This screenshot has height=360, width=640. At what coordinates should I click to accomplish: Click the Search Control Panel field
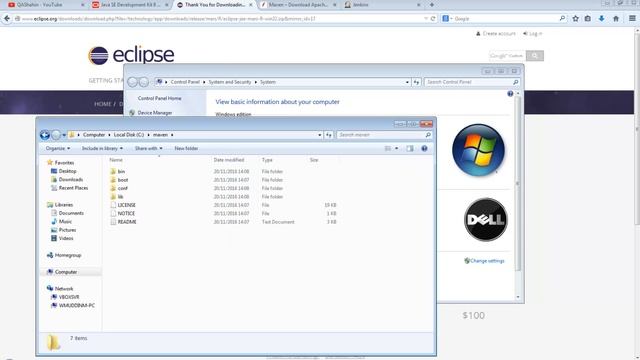click(471, 82)
